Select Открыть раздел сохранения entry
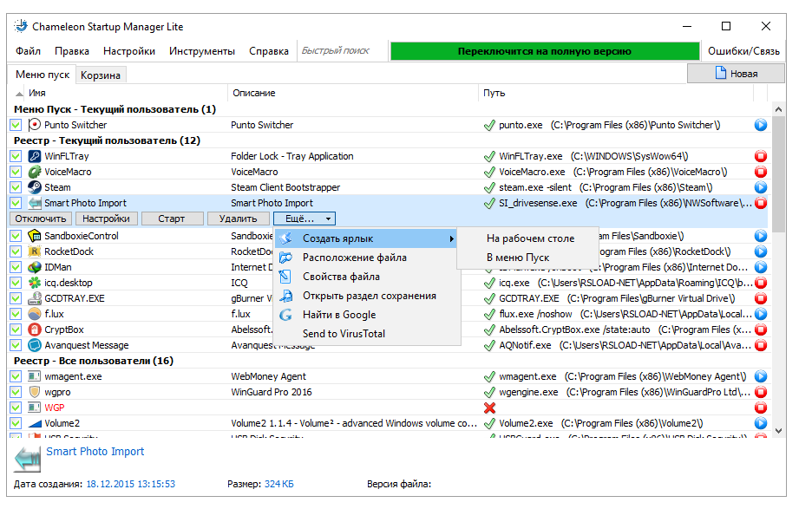The width and height of the screenshot is (812, 522). click(x=367, y=296)
